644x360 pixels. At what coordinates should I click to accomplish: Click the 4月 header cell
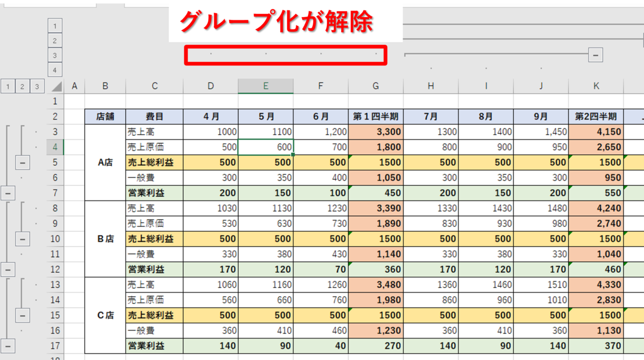210,116
